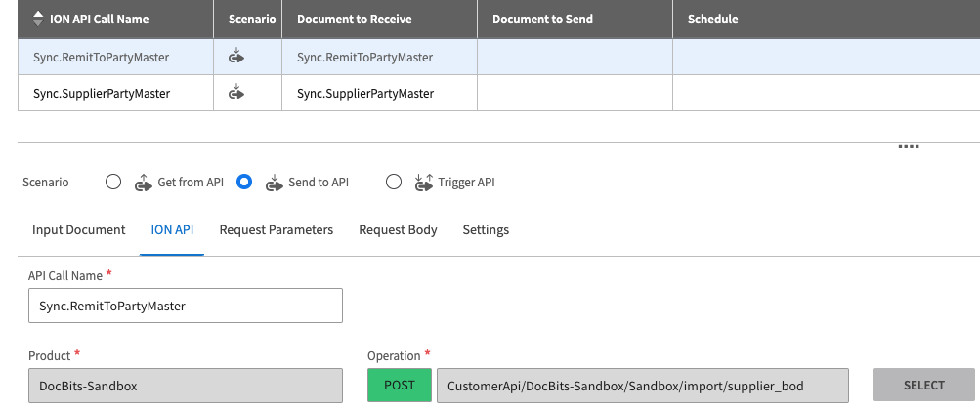Click the Trigger API icon
Viewport: 980px width, 409px height.
pyautogui.click(x=423, y=182)
